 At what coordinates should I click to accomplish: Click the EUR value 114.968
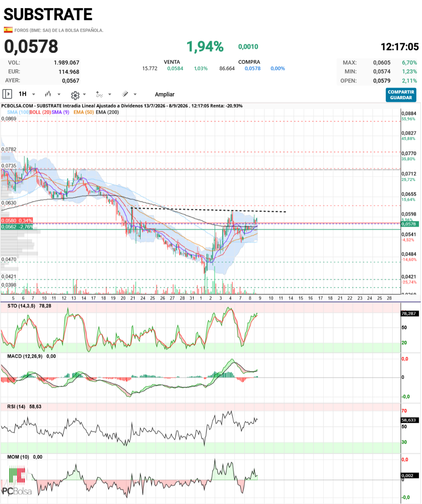tap(69, 72)
